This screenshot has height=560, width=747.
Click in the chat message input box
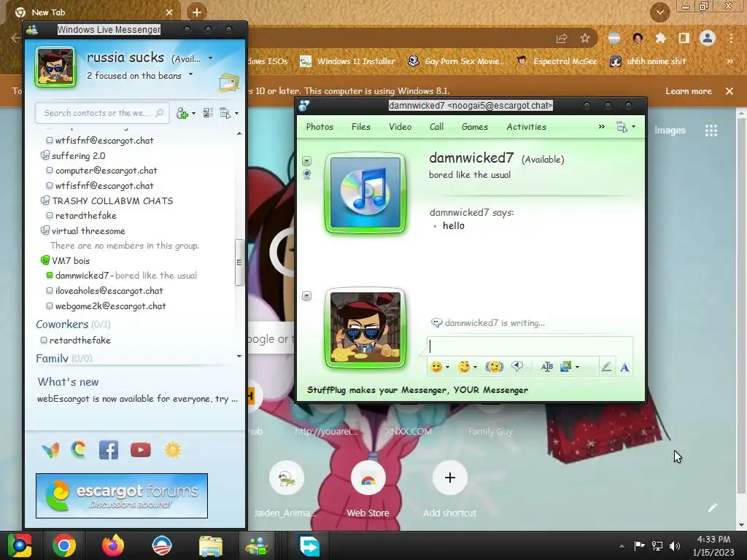pyautogui.click(x=530, y=346)
